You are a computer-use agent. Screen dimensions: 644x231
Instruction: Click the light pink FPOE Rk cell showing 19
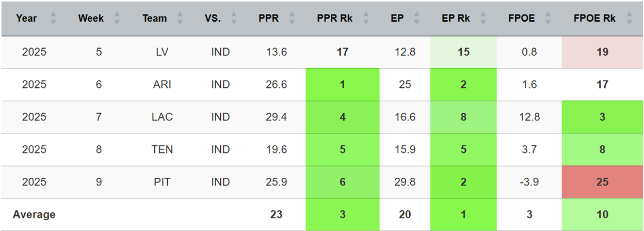coord(602,52)
